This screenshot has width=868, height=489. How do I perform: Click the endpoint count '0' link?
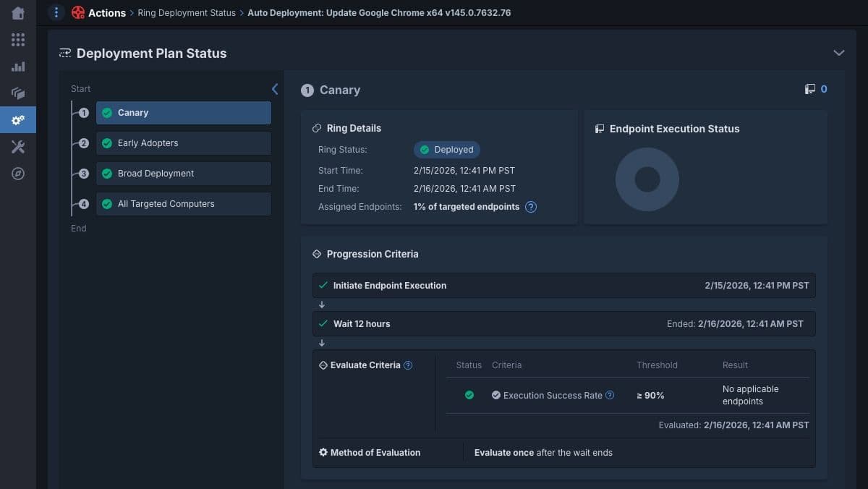(824, 89)
